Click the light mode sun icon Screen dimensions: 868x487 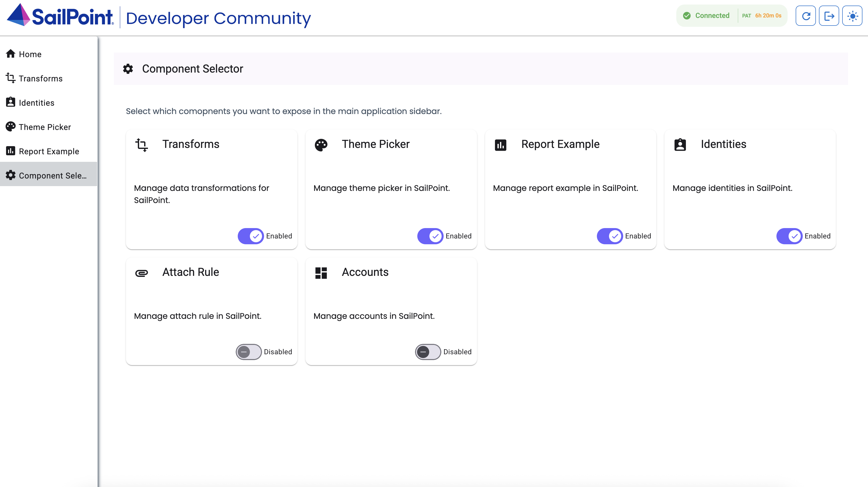pos(853,15)
